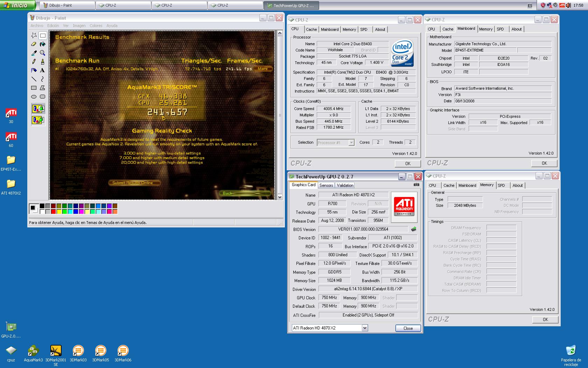Click the ATI tray icon
The width and height of the screenshot is (588, 368).
tap(562, 5)
